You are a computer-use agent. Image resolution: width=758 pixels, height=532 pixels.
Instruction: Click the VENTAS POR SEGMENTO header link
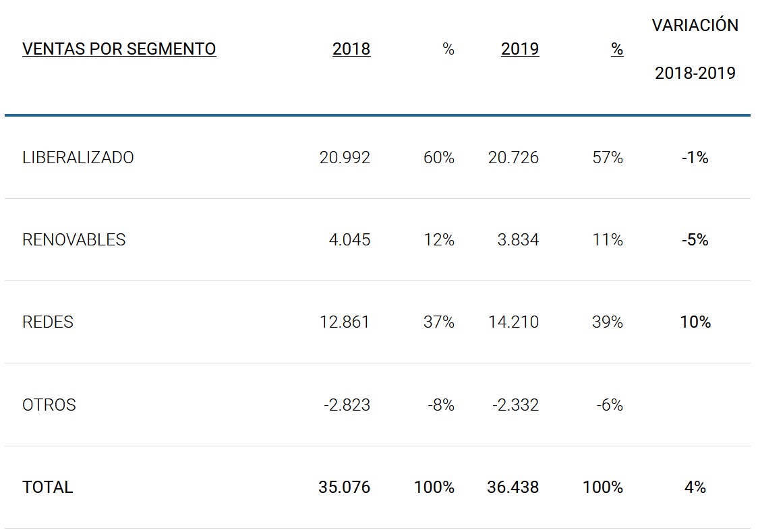[x=119, y=49]
